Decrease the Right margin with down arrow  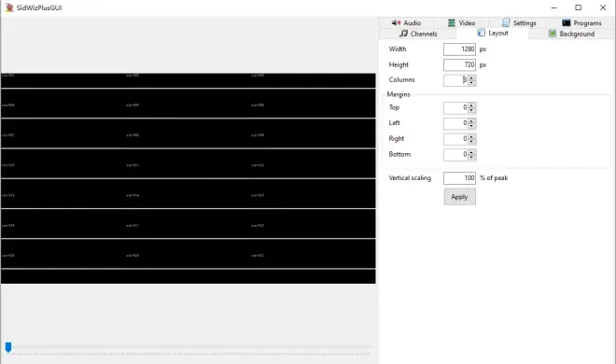471,142
